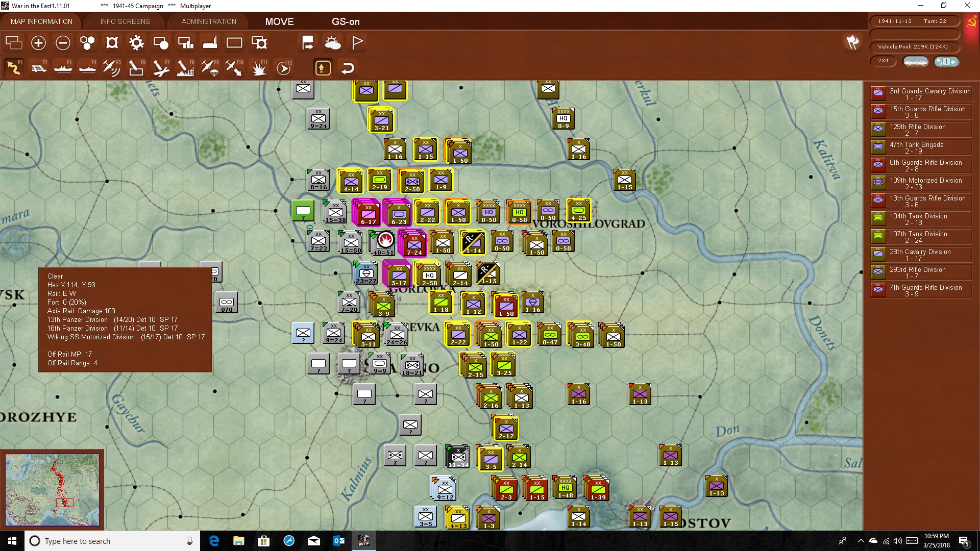Select F2 rail move mode icon
The width and height of the screenshot is (980, 551).
[x=38, y=68]
